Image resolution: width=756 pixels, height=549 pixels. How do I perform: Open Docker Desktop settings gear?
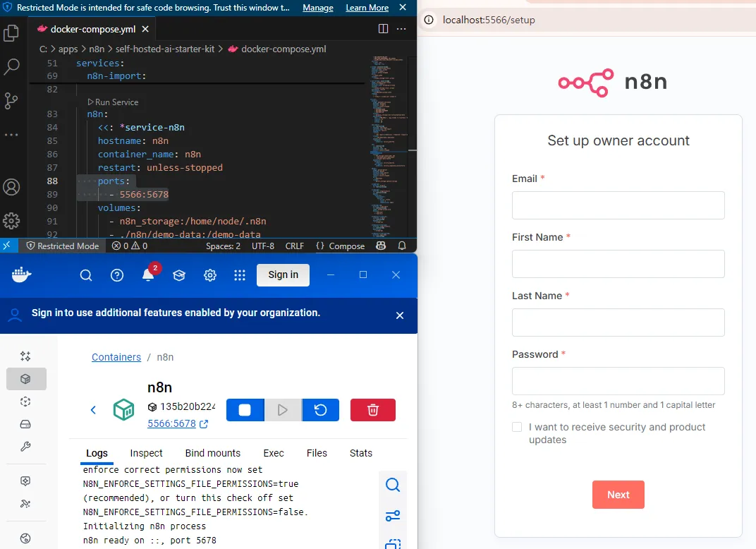pyautogui.click(x=209, y=275)
